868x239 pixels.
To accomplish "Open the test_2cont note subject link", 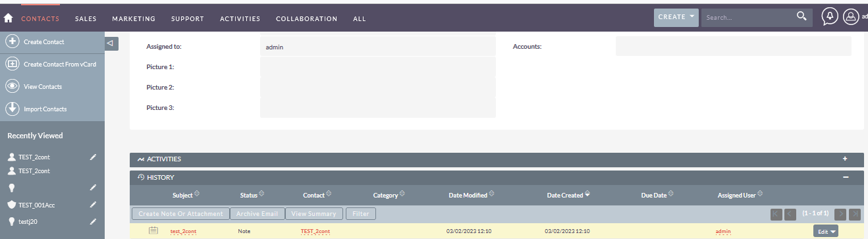I will [183, 232].
